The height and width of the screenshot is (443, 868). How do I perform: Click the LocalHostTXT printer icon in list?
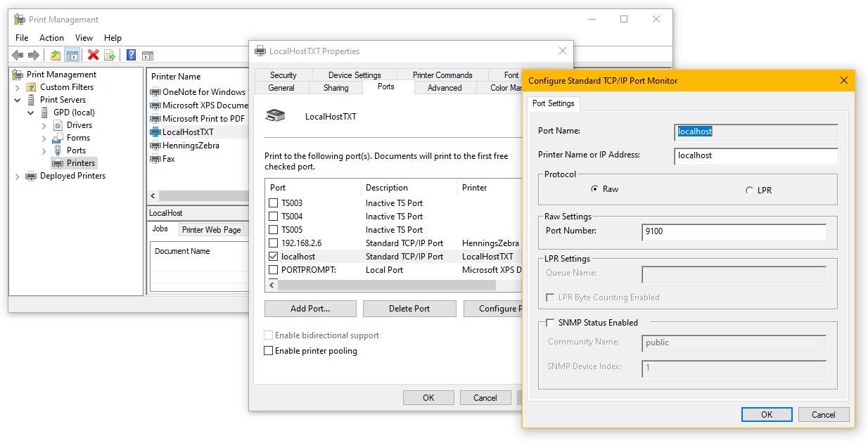[155, 132]
